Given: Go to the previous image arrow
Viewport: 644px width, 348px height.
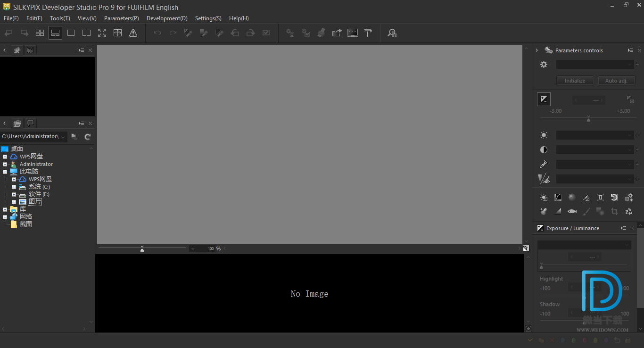Looking at the screenshot, I should 8,33.
